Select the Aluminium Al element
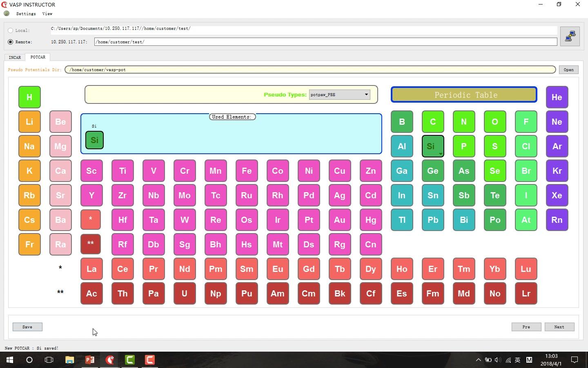Screen dimensions: 588x368 [x=402, y=146]
